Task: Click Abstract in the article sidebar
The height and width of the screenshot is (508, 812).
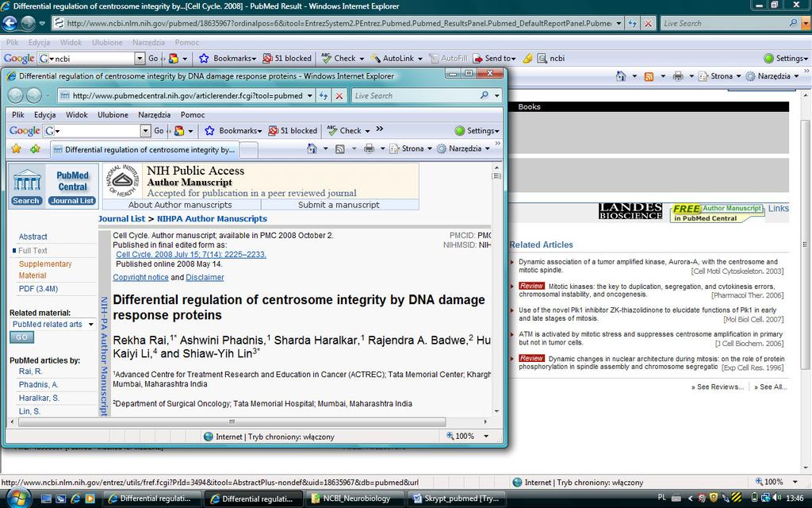Action: (x=33, y=237)
